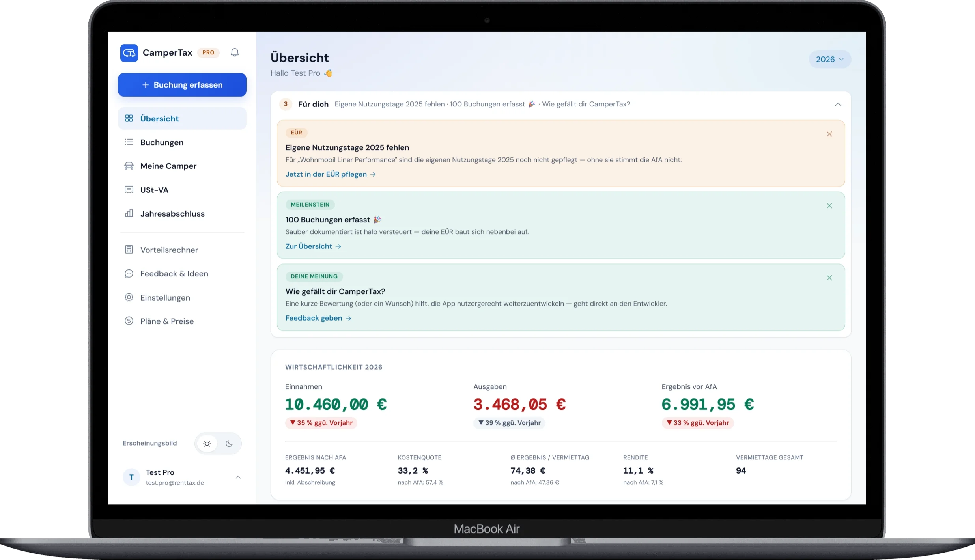Collapse the Für dich section chevron
This screenshot has width=975, height=560.
coord(838,105)
